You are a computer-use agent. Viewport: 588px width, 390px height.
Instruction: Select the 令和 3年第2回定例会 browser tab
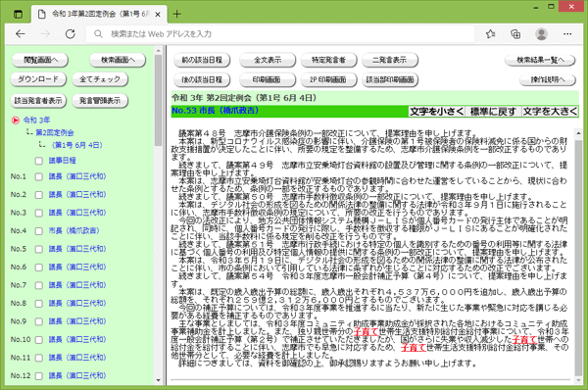tap(100, 15)
